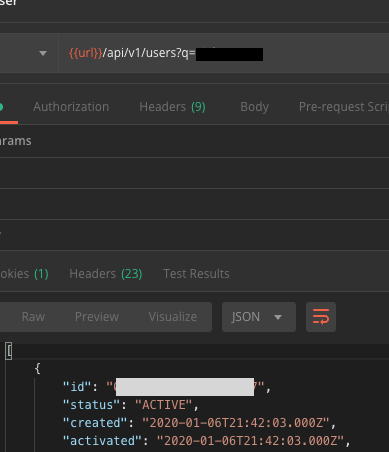
Task: Open the response Cookies (1) tab
Action: 24,274
